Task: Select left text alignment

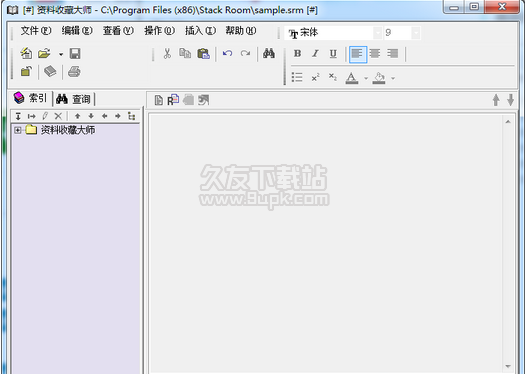Action: point(358,54)
